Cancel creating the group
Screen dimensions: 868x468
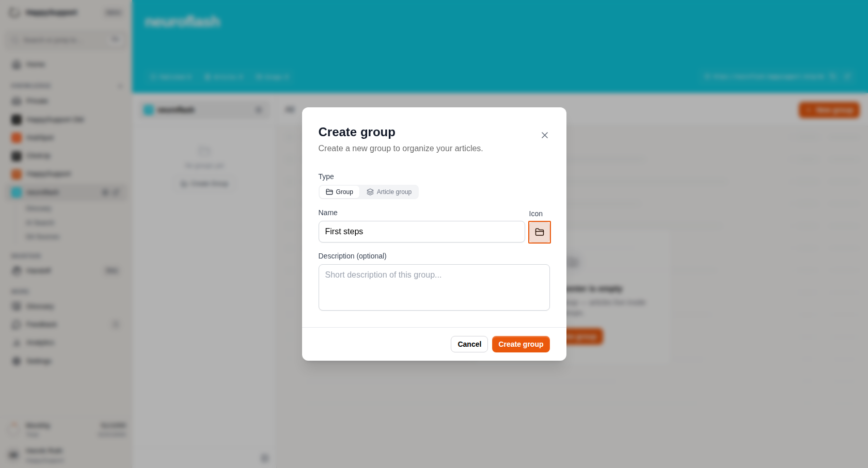coord(469,344)
